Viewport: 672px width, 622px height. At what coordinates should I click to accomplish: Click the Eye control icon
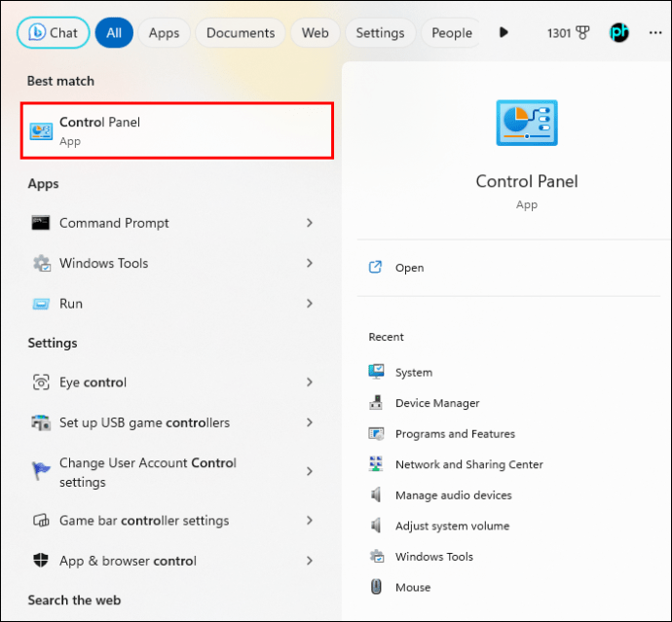click(41, 383)
